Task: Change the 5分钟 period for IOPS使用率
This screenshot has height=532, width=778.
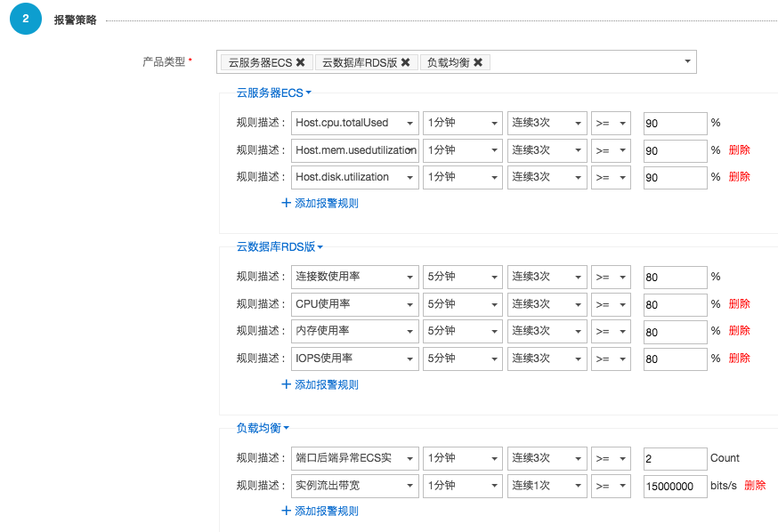Action: point(463,359)
